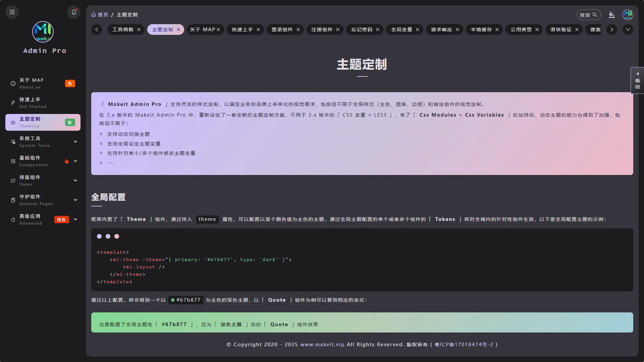Click the 高级应用 icon in sidebar

pyautogui.click(x=13, y=220)
